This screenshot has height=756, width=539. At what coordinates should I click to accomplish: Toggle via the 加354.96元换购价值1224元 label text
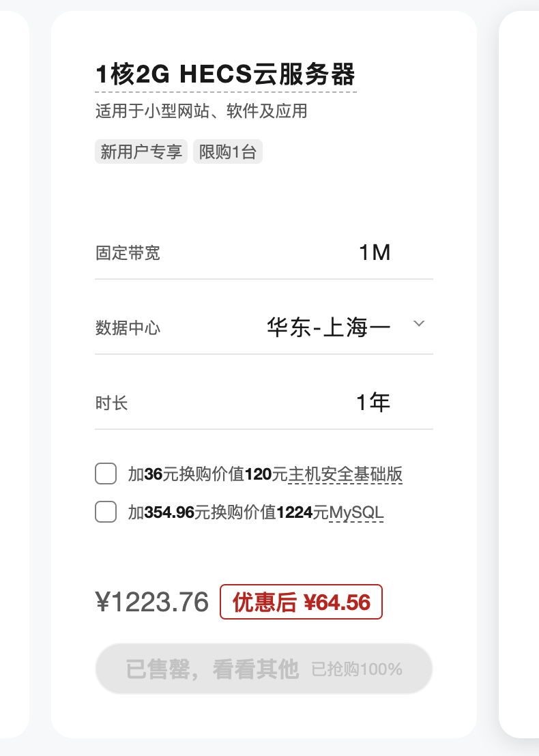click(x=228, y=512)
